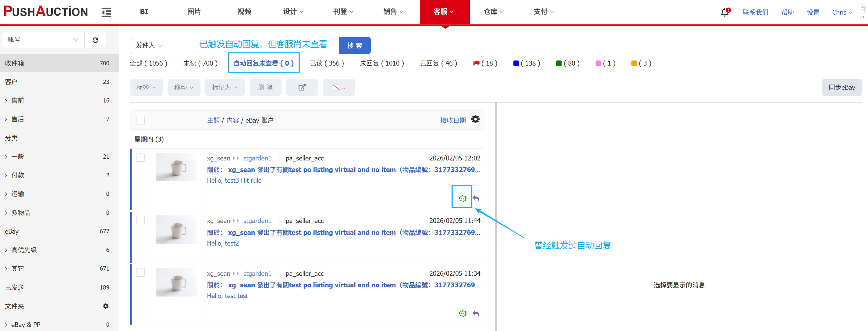868x331 pixels.
Task: Check the select-all messages checkbox
Action: point(140,120)
